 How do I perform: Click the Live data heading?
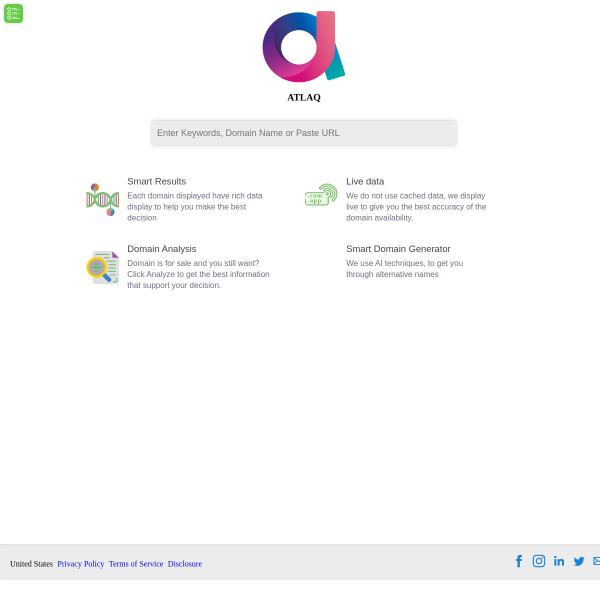click(x=365, y=181)
